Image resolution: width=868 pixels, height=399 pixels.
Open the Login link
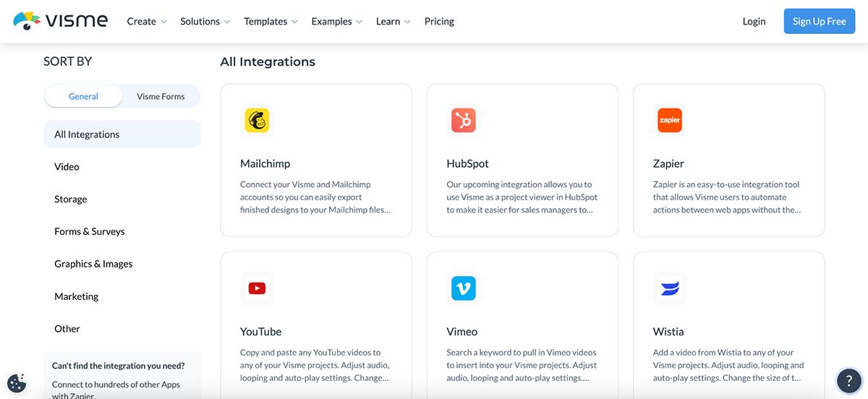click(754, 22)
